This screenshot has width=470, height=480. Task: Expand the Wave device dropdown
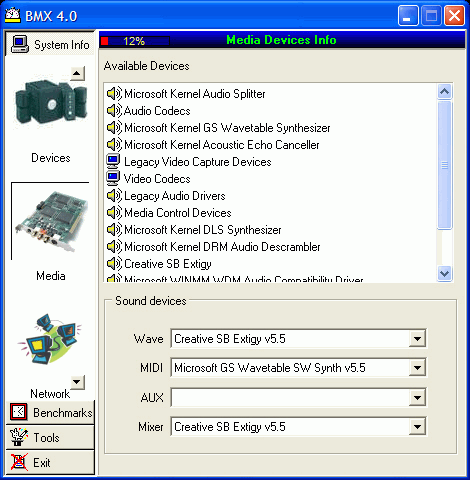417,339
